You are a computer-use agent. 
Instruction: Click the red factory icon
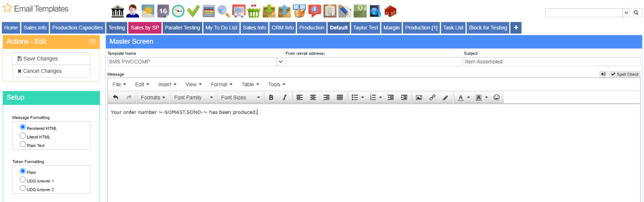390,10
